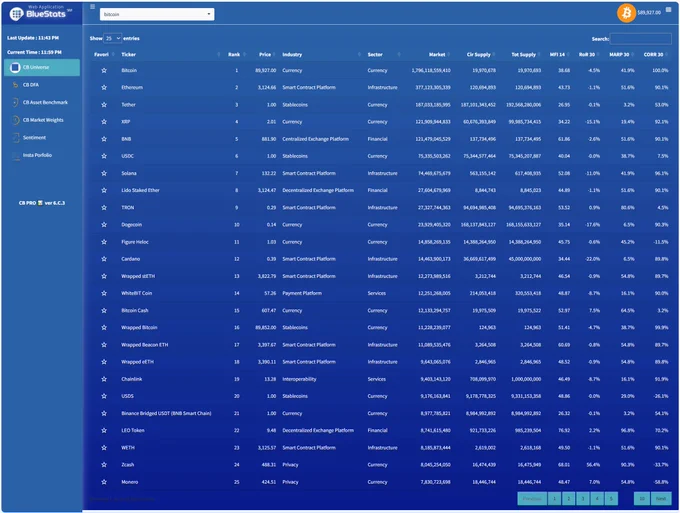Viewport: 680px width, 513px height.
Task: Click the CB Asset Benchmark sidebar icon
Action: (16, 102)
